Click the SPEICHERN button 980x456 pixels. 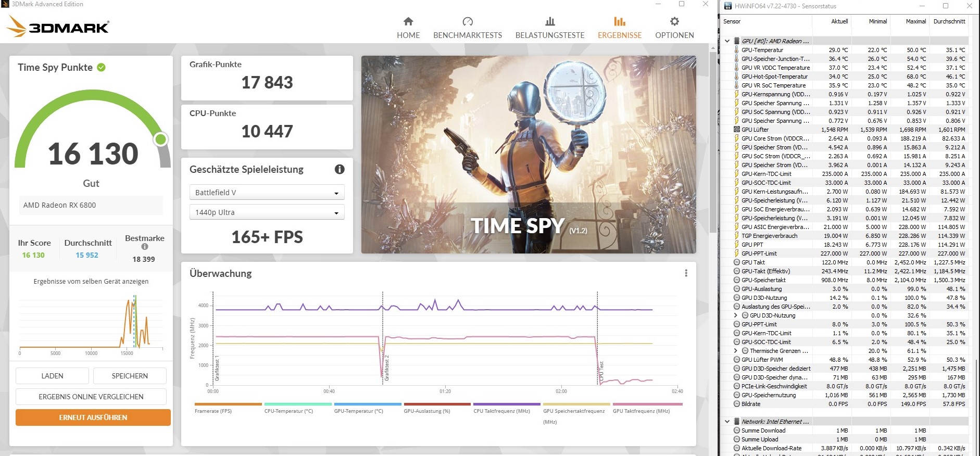[x=130, y=376]
